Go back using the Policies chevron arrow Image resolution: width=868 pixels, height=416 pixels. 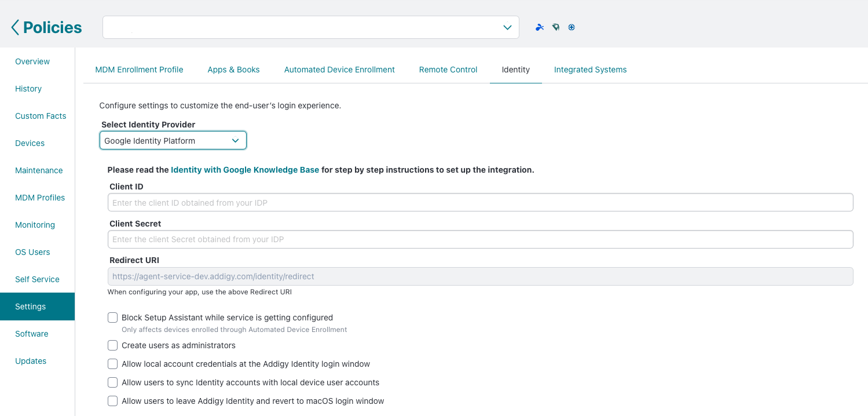tap(15, 27)
